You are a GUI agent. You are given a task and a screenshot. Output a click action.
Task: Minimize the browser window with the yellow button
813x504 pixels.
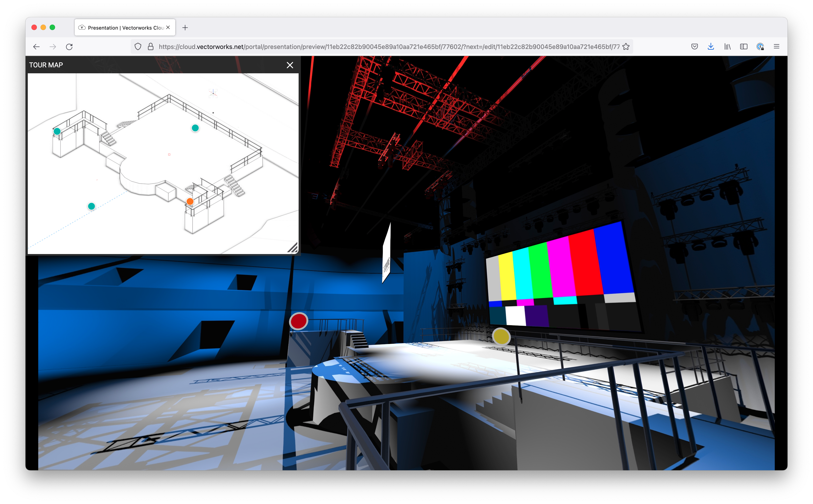pos(43,27)
